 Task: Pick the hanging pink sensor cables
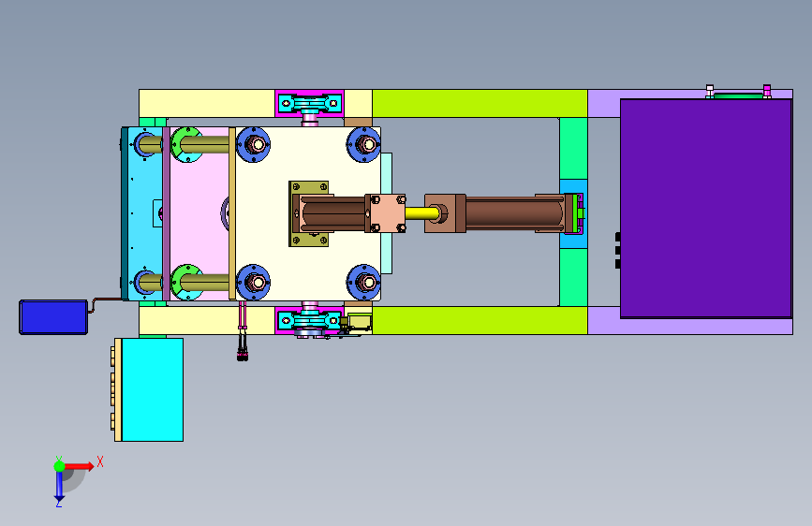pos(242,331)
